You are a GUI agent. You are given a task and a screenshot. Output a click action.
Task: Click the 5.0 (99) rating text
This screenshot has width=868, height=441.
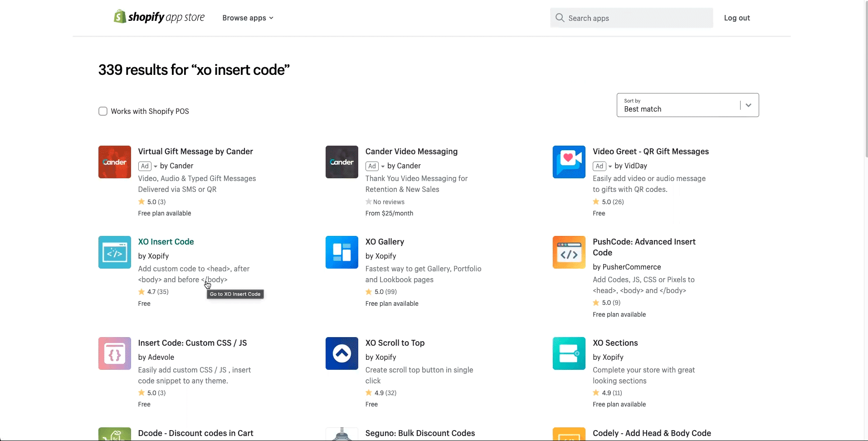click(385, 292)
